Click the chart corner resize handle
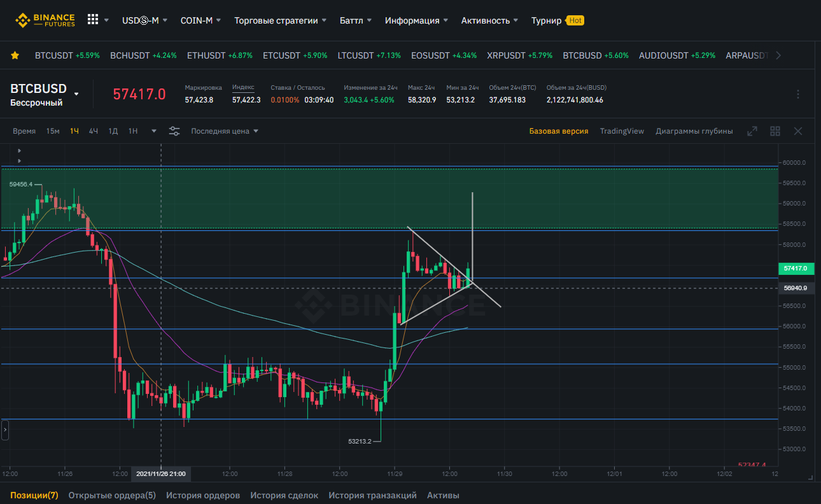The width and height of the screenshot is (821, 504). (810, 477)
